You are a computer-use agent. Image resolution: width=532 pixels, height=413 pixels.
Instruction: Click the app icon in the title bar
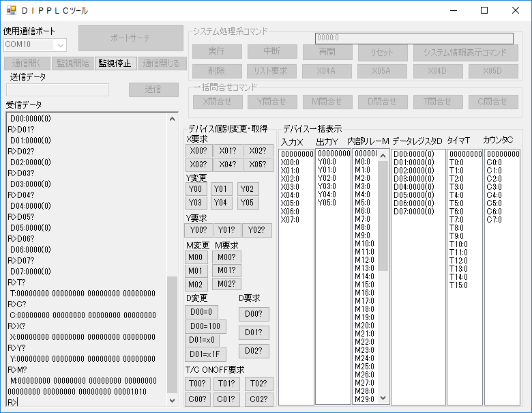pos(11,10)
